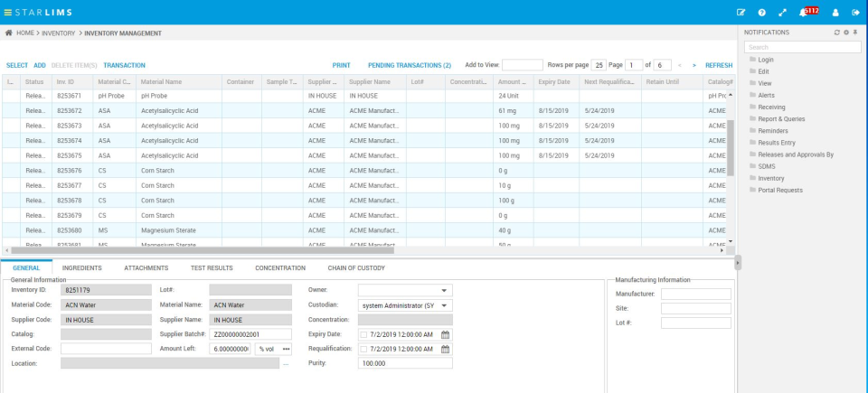Open Notifications panel settings gear
Image resolution: width=868 pixels, height=393 pixels.
tap(846, 33)
